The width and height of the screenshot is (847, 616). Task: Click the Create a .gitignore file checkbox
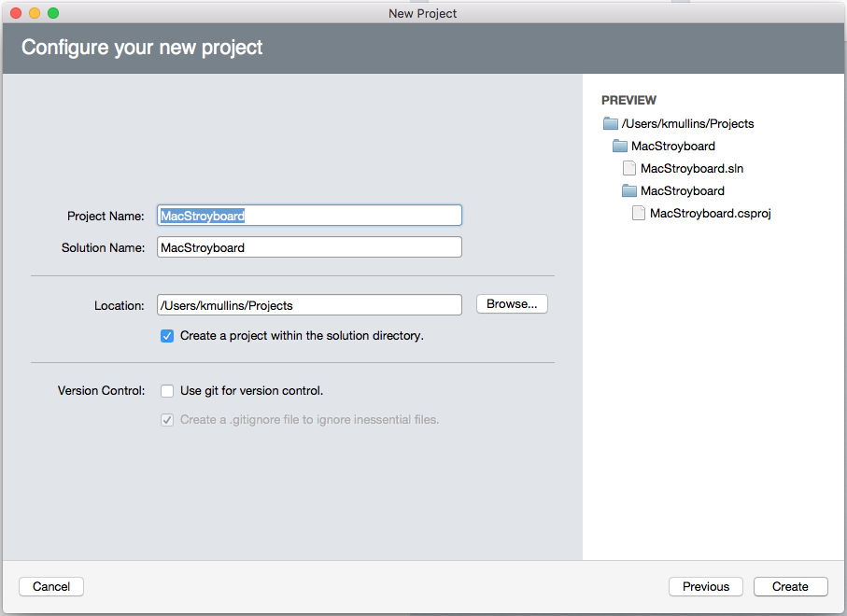click(167, 420)
